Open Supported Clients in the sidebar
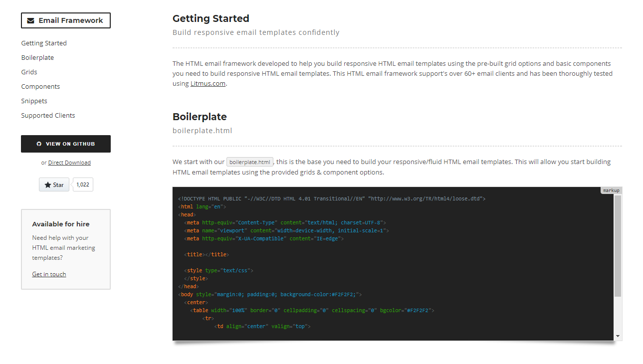 (x=48, y=115)
